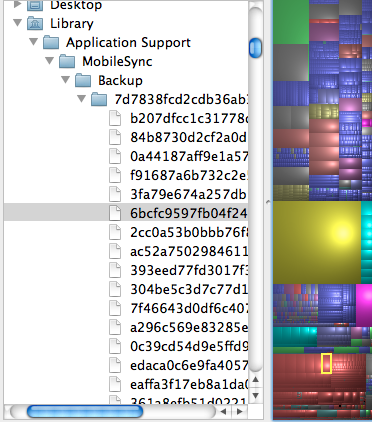The width and height of the screenshot is (372, 422).
Task: Select file name 0a44187aff9e1a57
Action: tap(189, 156)
